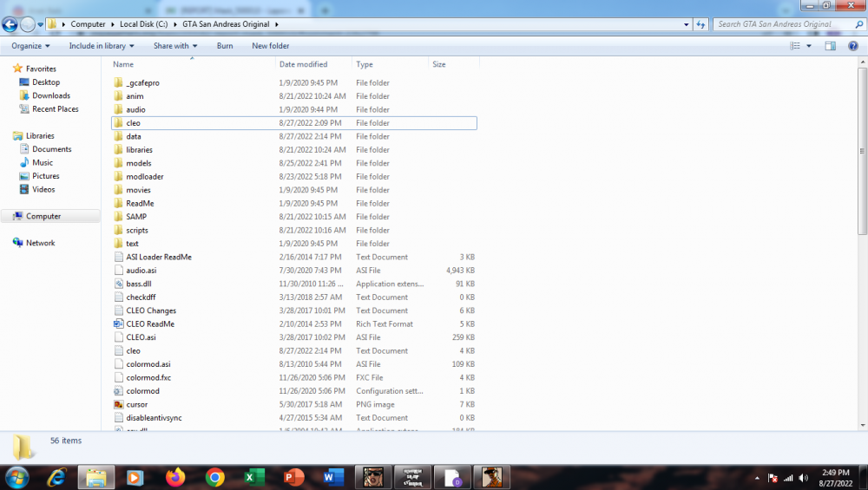This screenshot has width=868, height=490.
Task: Select the CLEO ReadMe rich text icon
Action: (118, 323)
